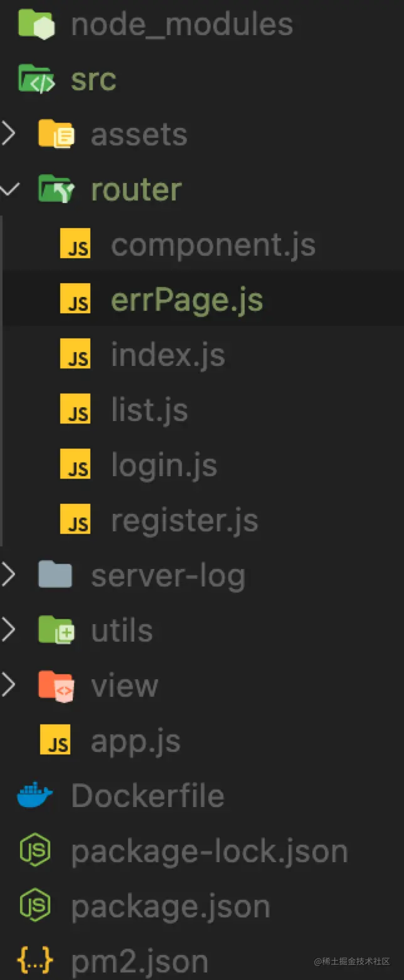Viewport: 404px width, 980px height.
Task: Select the node_modules folder name
Action: click(x=182, y=24)
